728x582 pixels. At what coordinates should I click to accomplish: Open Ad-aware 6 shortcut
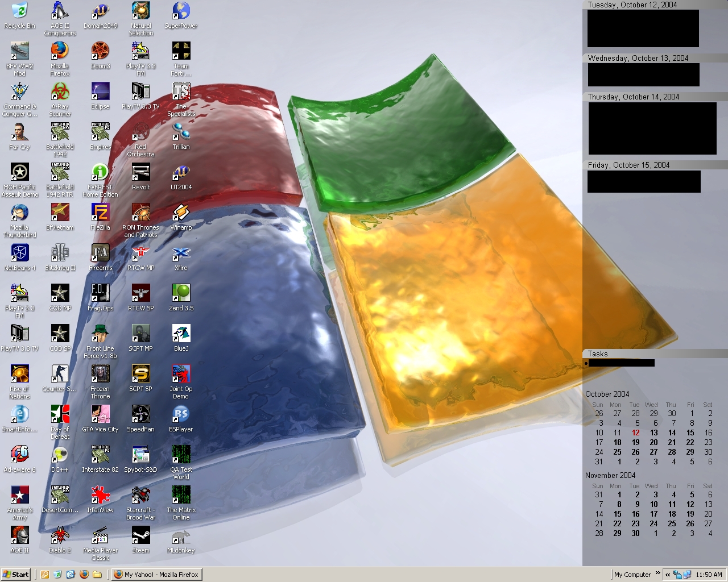point(19,459)
